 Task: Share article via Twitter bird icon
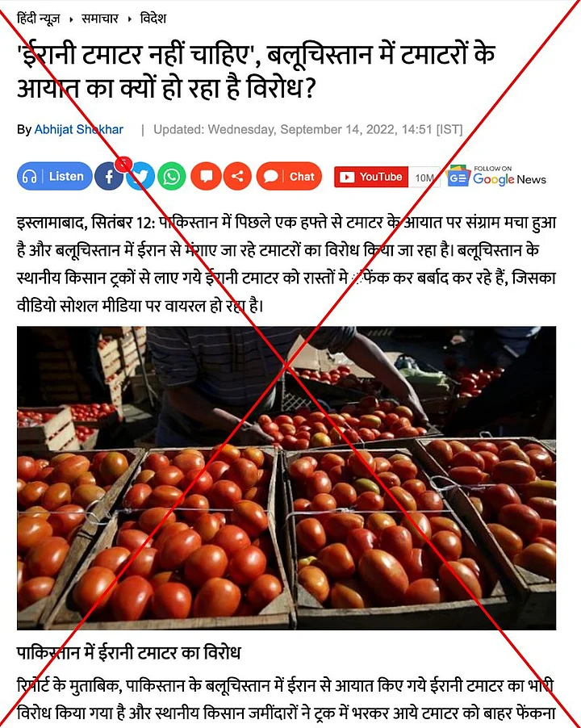click(x=140, y=177)
